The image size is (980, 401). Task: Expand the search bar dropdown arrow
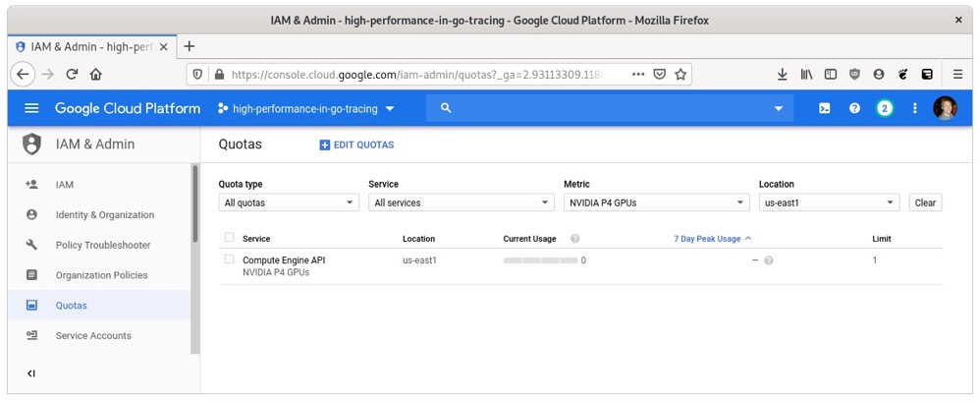[x=779, y=109]
